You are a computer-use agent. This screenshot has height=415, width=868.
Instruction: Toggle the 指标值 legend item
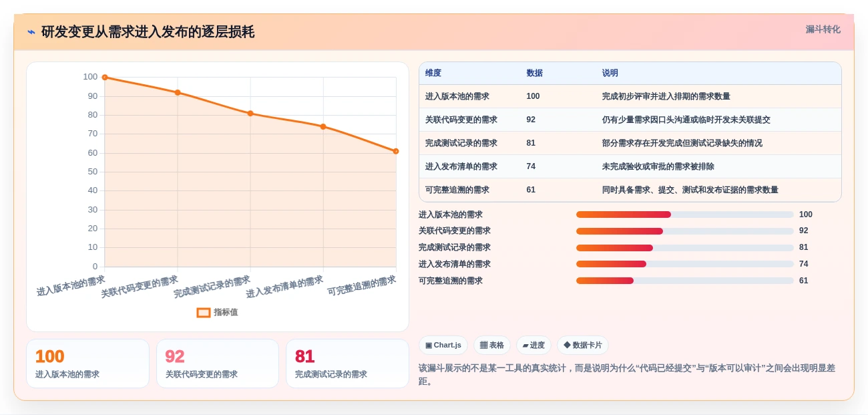pos(217,312)
